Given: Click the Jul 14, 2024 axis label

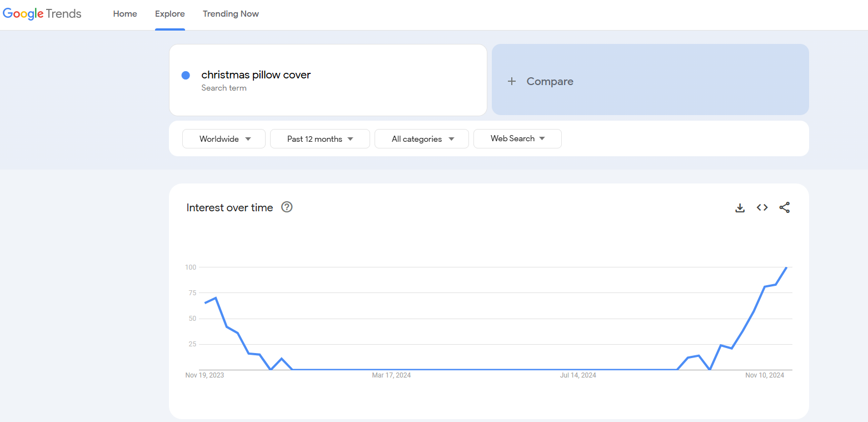Looking at the screenshot, I should (x=578, y=375).
